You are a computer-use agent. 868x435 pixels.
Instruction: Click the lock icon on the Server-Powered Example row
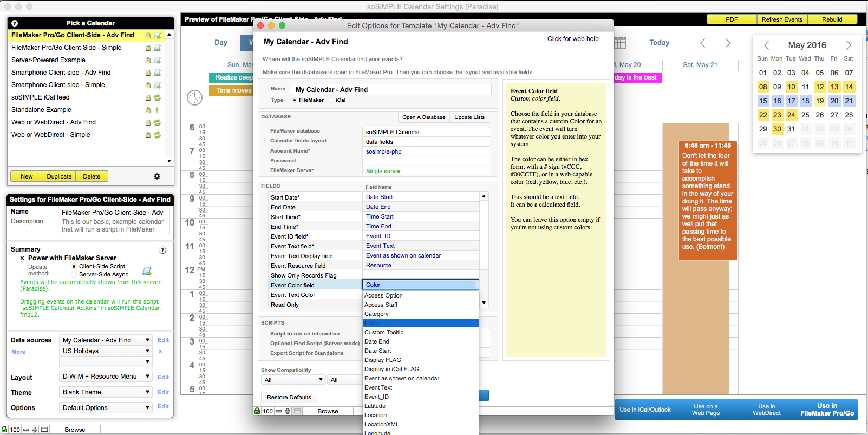click(x=148, y=60)
